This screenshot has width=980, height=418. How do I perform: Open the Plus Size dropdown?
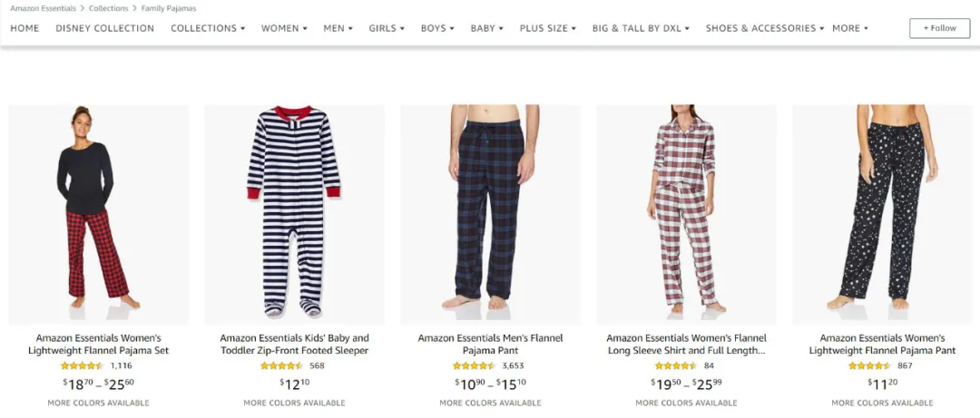tap(548, 28)
